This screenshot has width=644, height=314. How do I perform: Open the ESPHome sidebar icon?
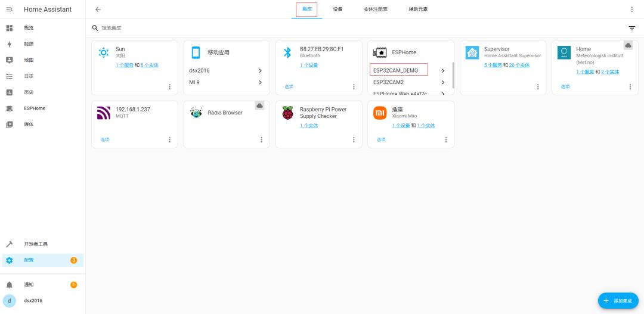point(10,108)
